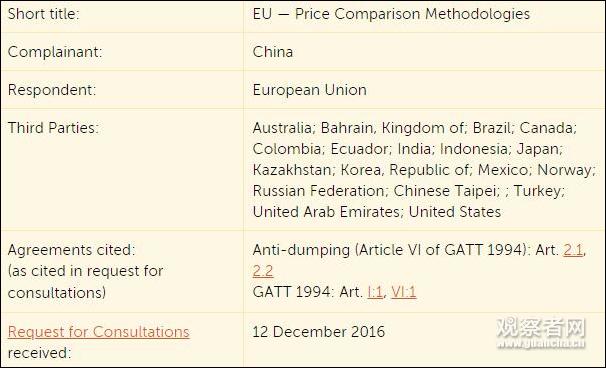This screenshot has width=606, height=368.
Task: Open the Art. 2.1 link
Action: [x=573, y=250]
